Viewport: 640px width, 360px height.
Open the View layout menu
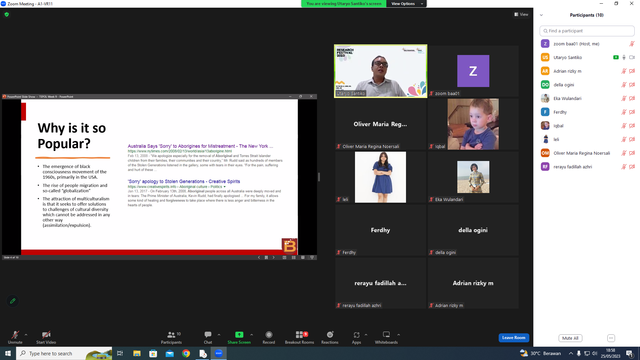(521, 14)
